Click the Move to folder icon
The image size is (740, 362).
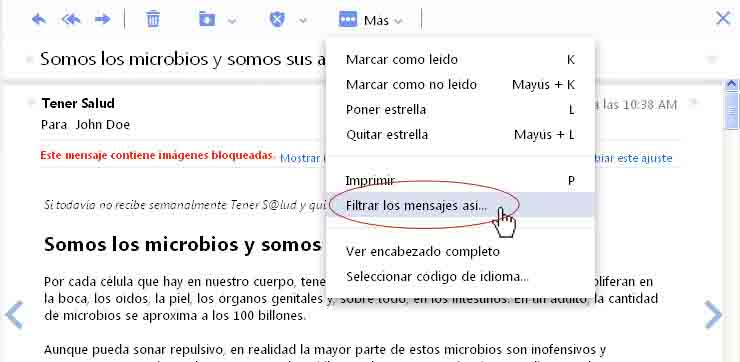pos(207,20)
